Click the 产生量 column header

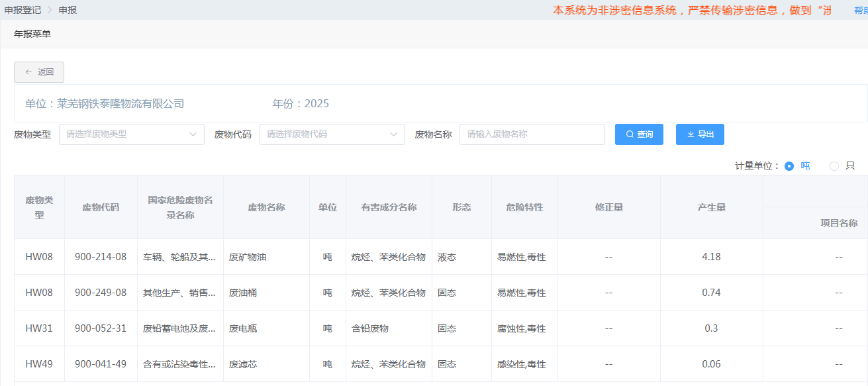tap(711, 207)
